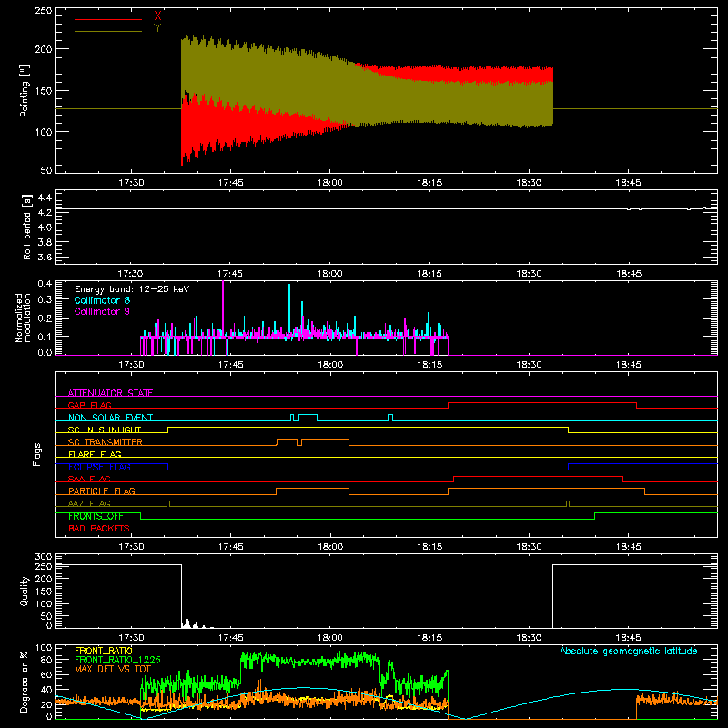
Task: Click the 3.6 value on Roll period axis
Action: [45, 257]
